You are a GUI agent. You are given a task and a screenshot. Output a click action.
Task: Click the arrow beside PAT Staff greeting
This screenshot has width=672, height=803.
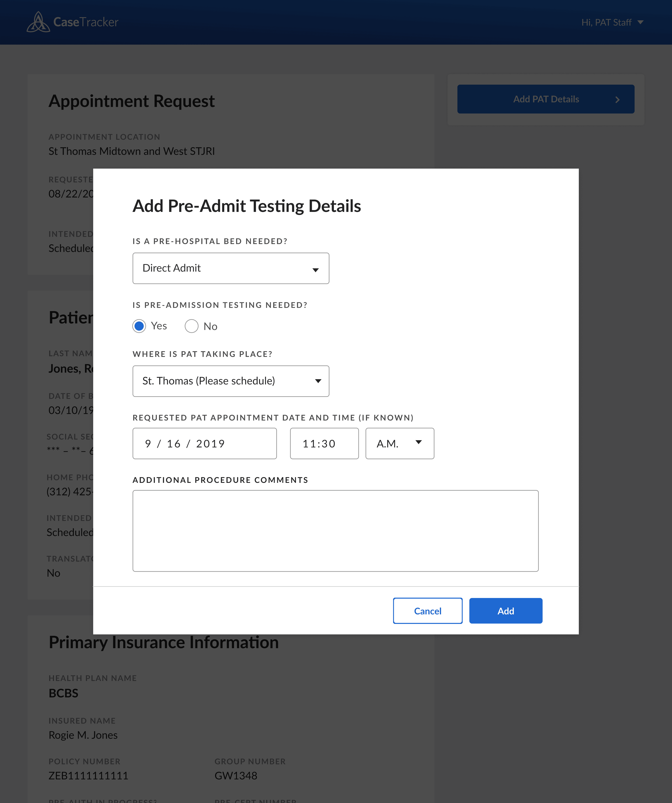pos(640,22)
